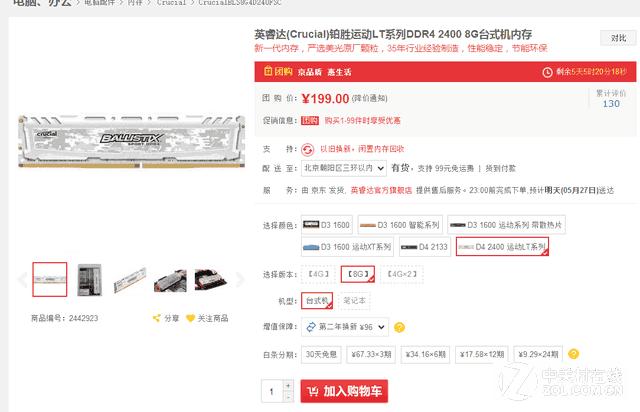Click the share icon below product image
Image resolution: width=640 pixels, height=412 pixels.
(x=156, y=318)
